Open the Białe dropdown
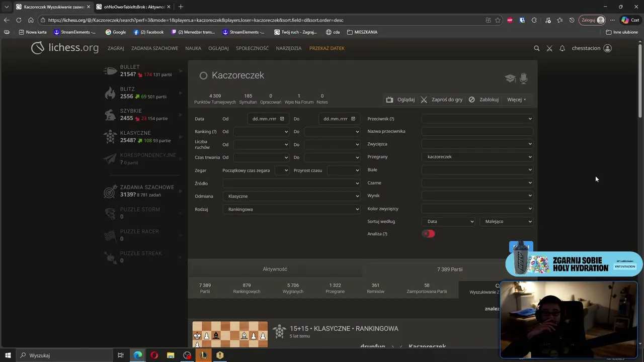The height and width of the screenshot is (362, 644). point(477,170)
